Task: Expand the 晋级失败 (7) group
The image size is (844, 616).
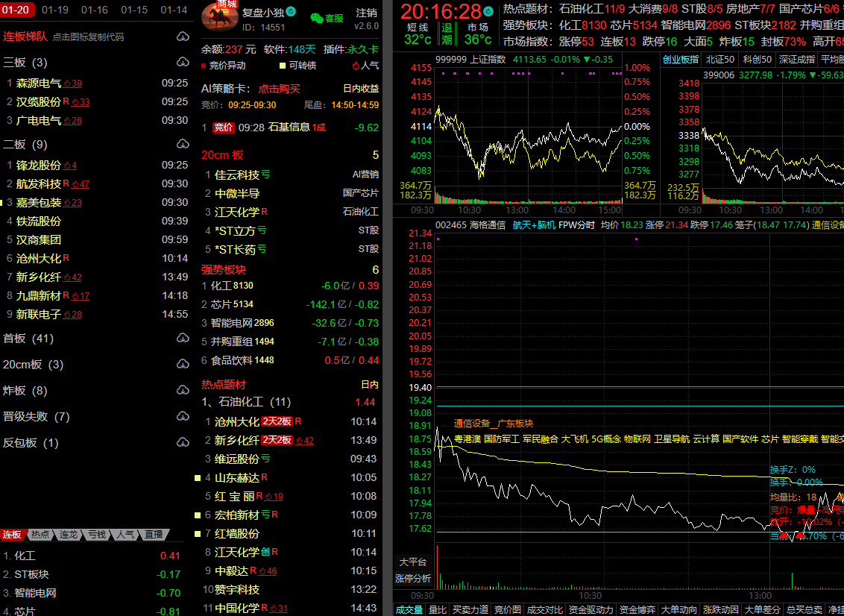Action: tap(36, 417)
